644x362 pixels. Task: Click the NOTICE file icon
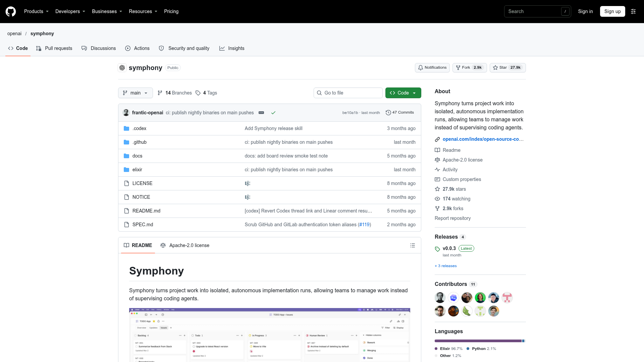(126, 197)
